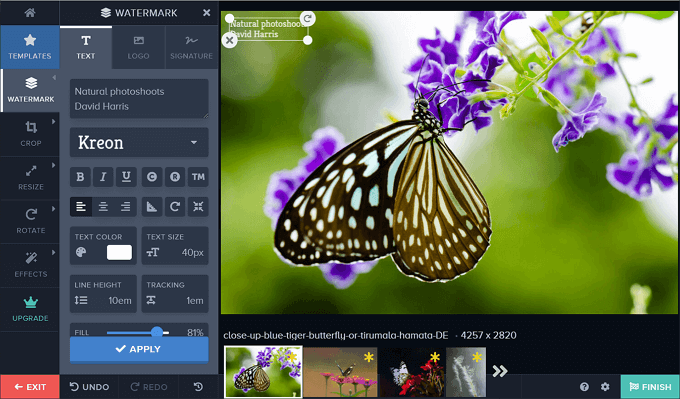Click the text size icon

(153, 252)
